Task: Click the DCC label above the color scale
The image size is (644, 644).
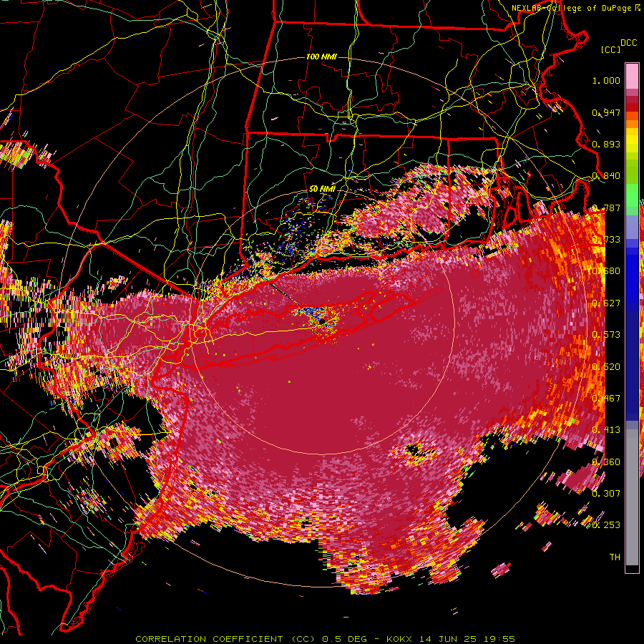Action: (x=629, y=43)
